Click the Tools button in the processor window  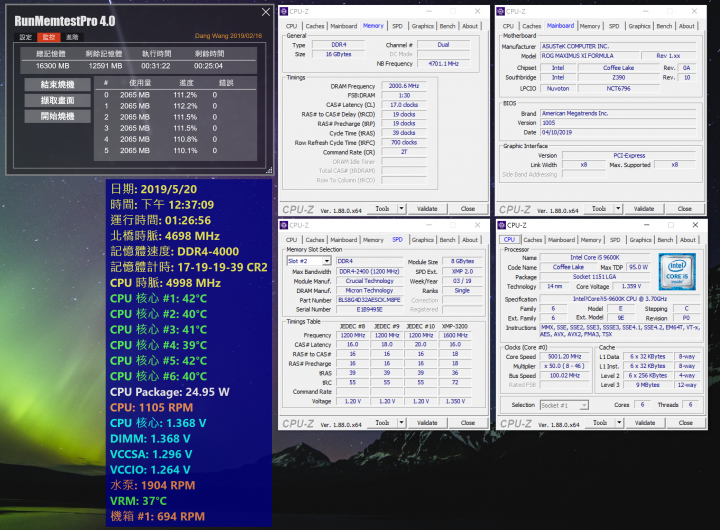[x=600, y=423]
